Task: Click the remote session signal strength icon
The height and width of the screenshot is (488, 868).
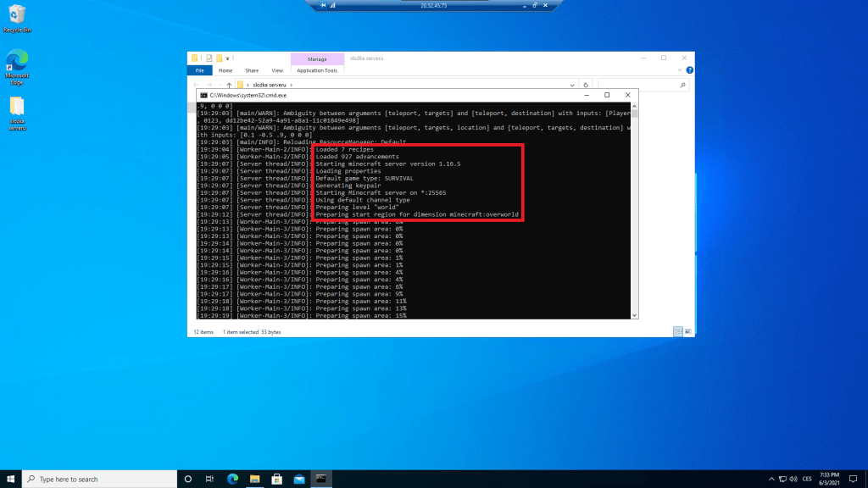Action: [332, 6]
